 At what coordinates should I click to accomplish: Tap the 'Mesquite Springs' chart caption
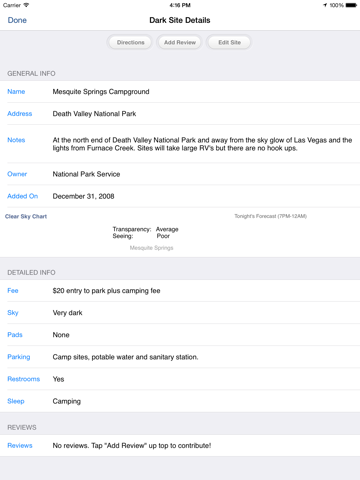tap(151, 248)
